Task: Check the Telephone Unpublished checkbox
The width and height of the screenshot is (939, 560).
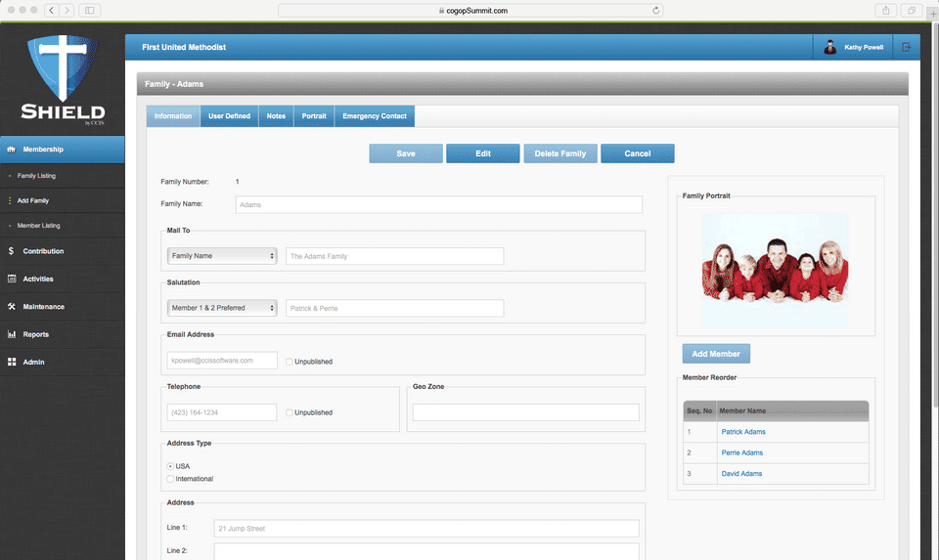Action: coord(290,412)
